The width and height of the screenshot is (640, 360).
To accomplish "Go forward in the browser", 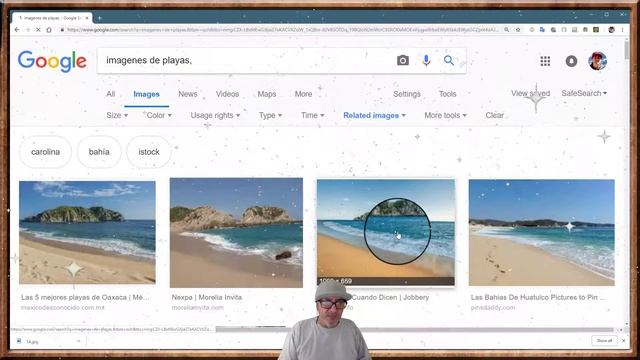I will click(x=27, y=30).
